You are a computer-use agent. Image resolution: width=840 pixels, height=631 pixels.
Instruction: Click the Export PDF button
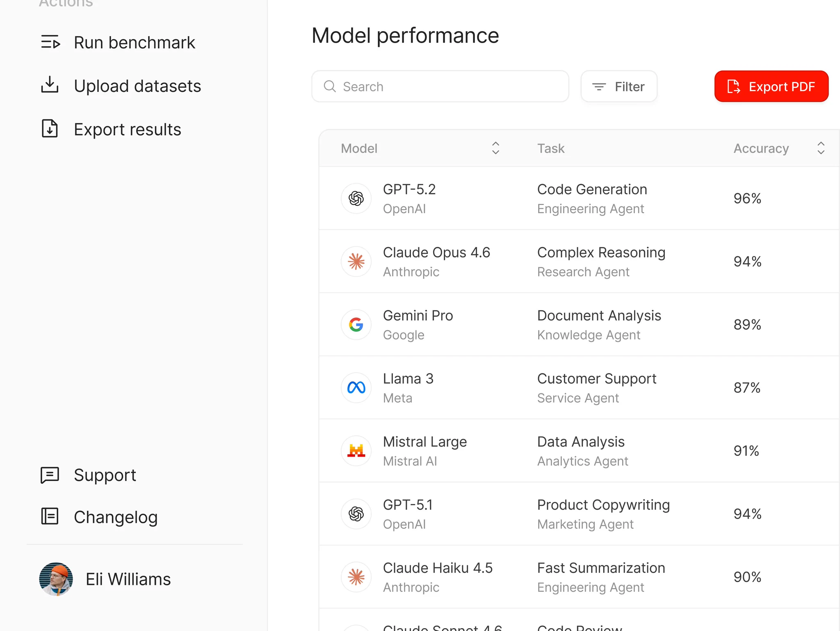point(771,87)
